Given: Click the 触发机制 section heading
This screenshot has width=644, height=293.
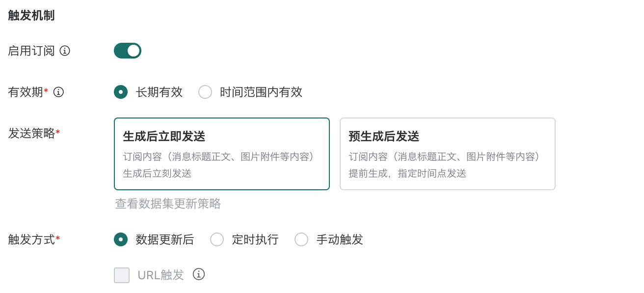Looking at the screenshot, I should (31, 15).
